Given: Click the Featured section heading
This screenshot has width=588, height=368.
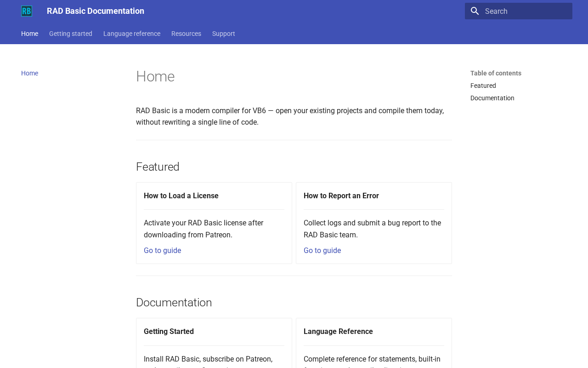Looking at the screenshot, I should coord(158,167).
